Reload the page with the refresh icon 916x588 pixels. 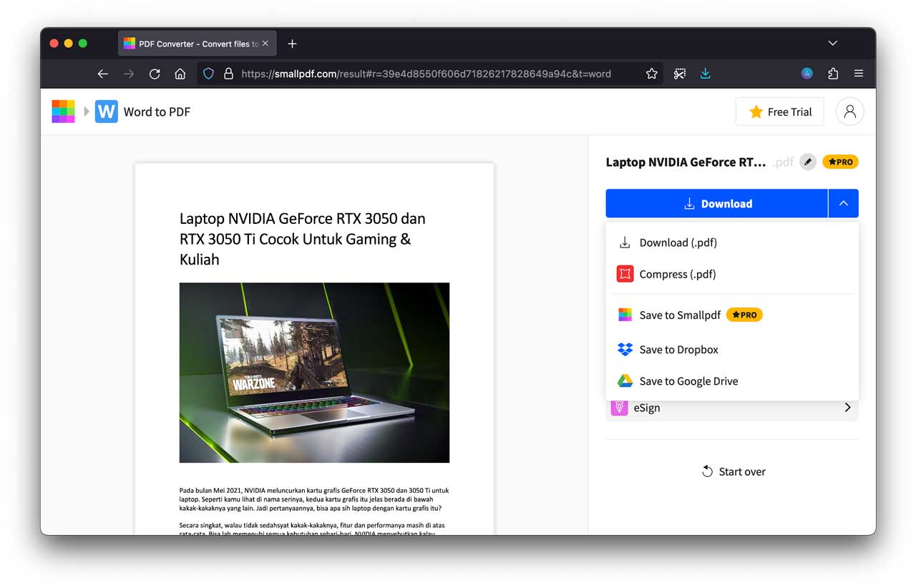pyautogui.click(x=155, y=74)
